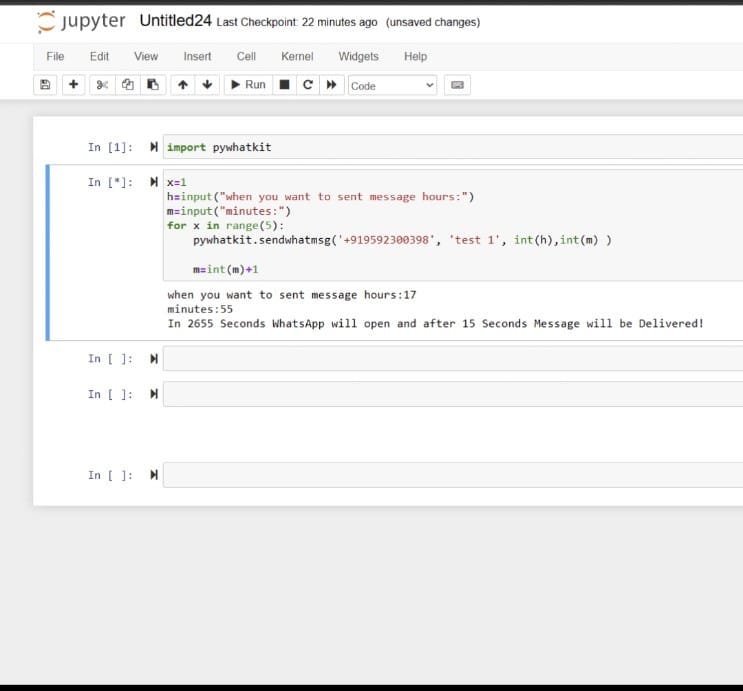Move selected cell up arrow

183,85
